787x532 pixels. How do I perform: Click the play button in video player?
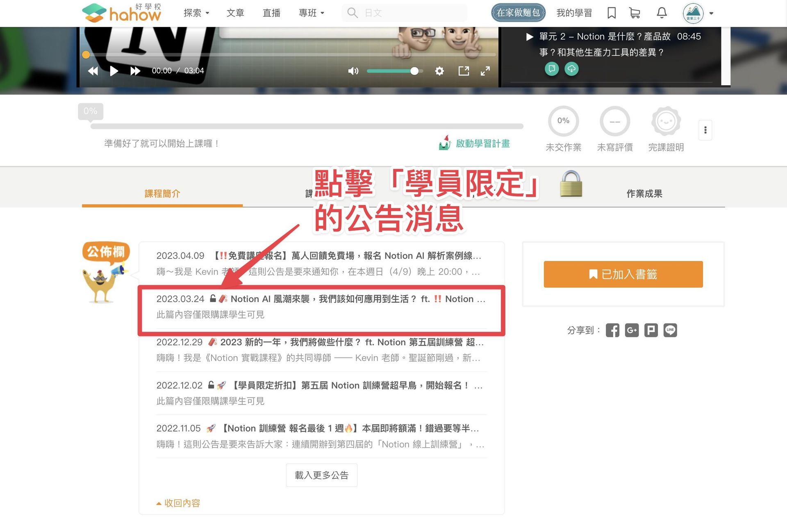(x=114, y=71)
